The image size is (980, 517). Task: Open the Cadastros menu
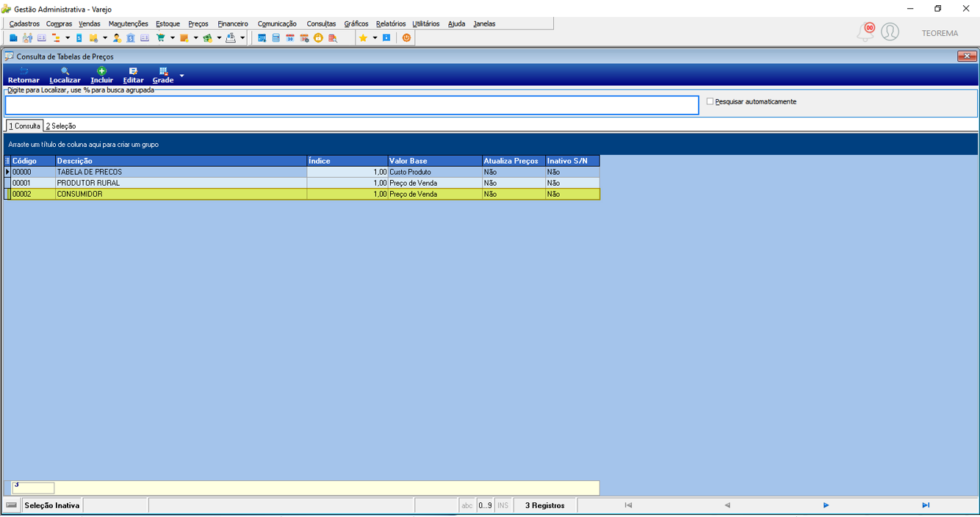coord(24,23)
